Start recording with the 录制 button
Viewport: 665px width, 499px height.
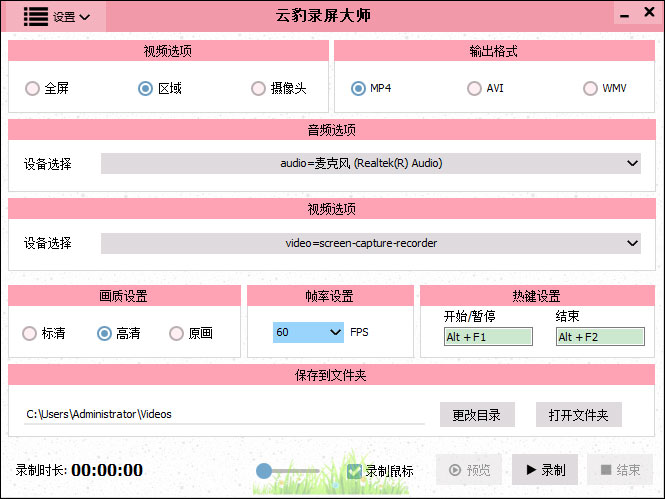[545, 470]
